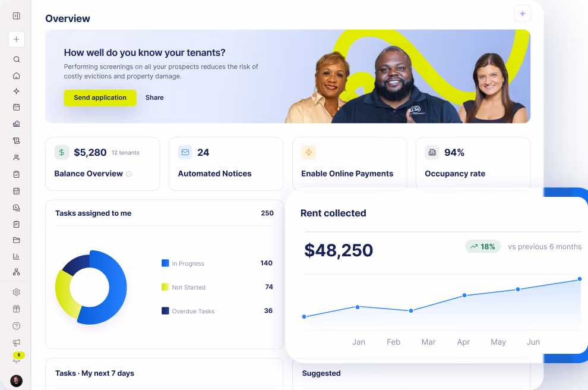Open the scroll document icon in sidebar
This screenshot has width=588, height=390.
coord(17,140)
